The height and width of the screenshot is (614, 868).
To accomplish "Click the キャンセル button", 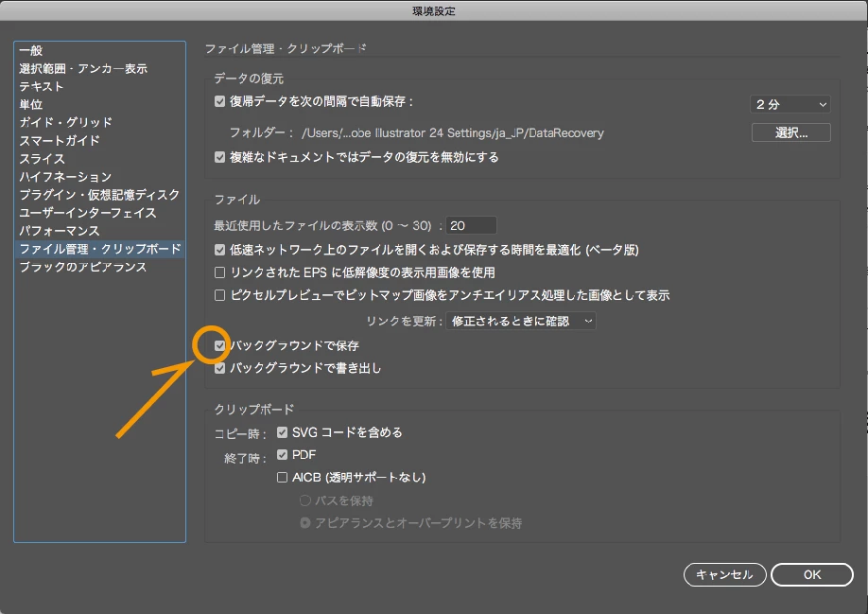I will coord(724,574).
